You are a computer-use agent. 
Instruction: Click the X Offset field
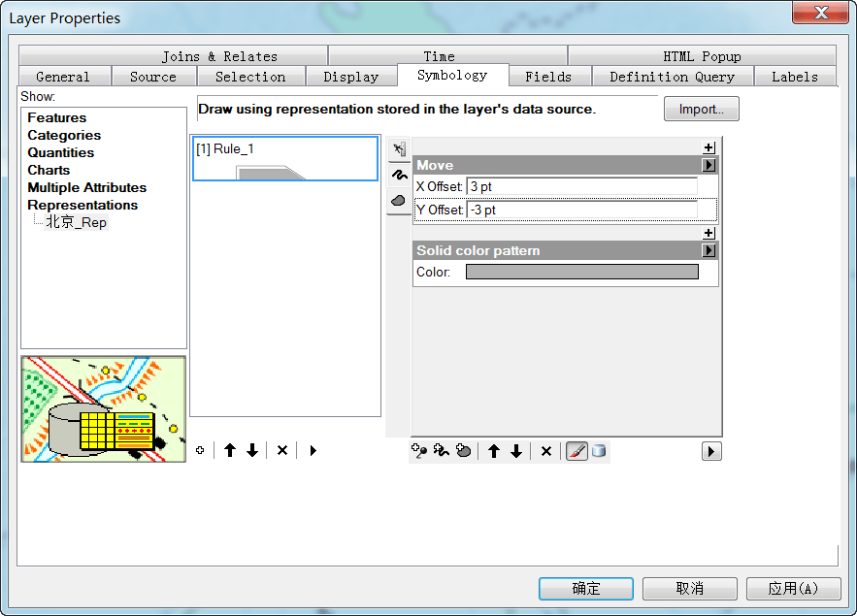click(x=582, y=187)
